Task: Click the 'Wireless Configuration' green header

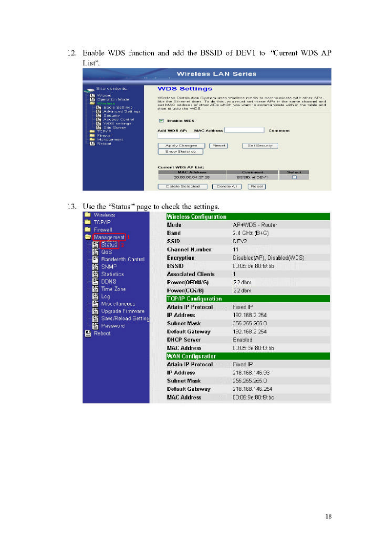Action: (x=248, y=217)
